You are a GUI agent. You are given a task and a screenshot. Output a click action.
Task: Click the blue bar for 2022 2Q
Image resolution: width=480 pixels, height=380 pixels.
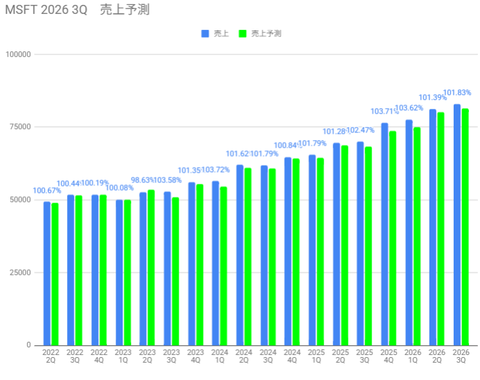click(x=47, y=273)
